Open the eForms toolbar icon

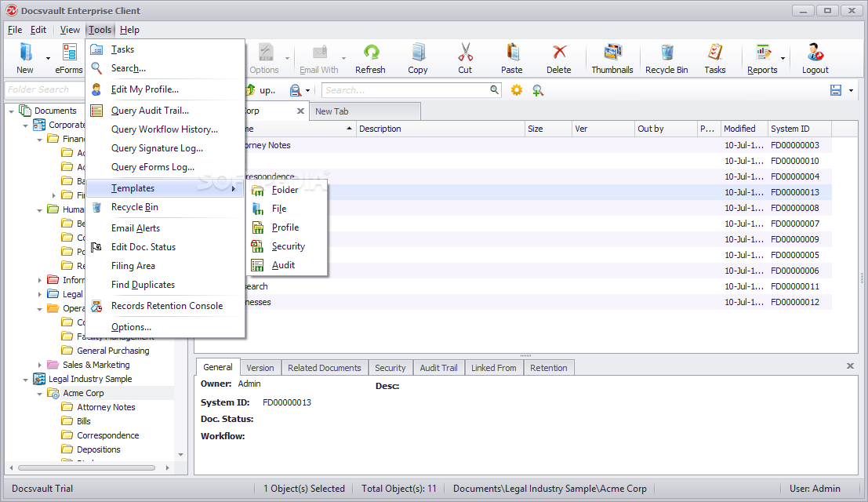(x=70, y=52)
